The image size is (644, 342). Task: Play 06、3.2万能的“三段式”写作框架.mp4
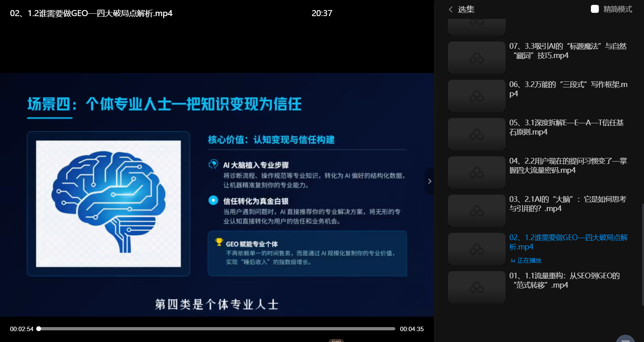(568, 89)
